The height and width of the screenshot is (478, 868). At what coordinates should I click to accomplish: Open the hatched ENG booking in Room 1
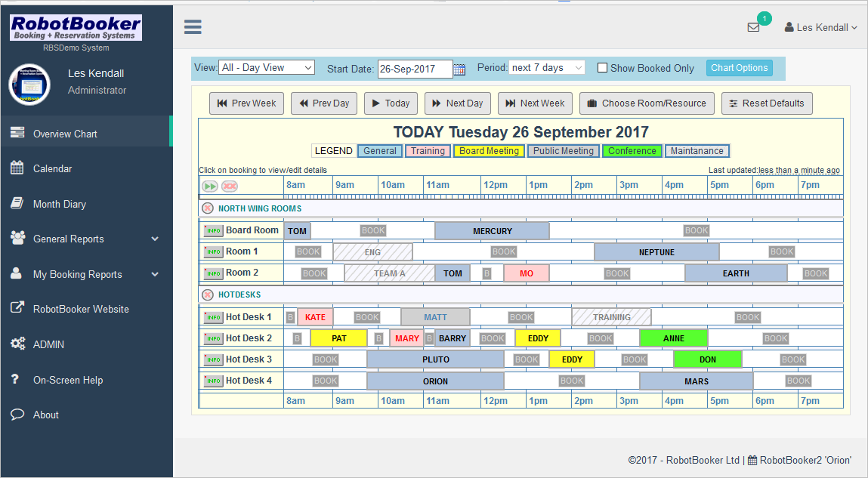tap(372, 251)
